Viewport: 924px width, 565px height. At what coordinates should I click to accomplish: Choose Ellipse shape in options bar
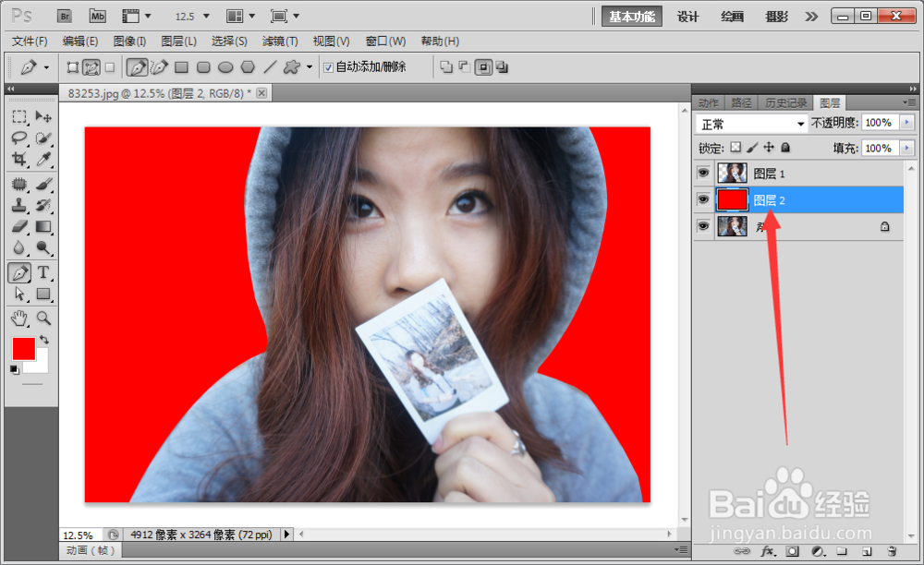coord(225,67)
